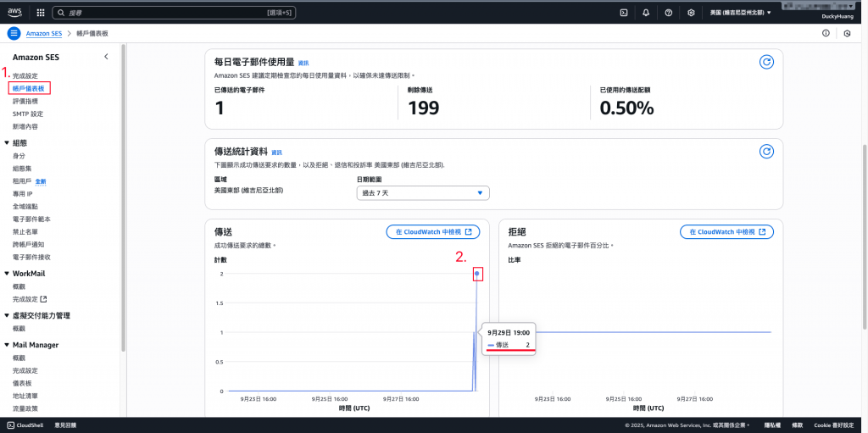This screenshot has width=868, height=433.
Task: Refresh the 每日電子郵件使用量 panel
Action: [x=766, y=62]
